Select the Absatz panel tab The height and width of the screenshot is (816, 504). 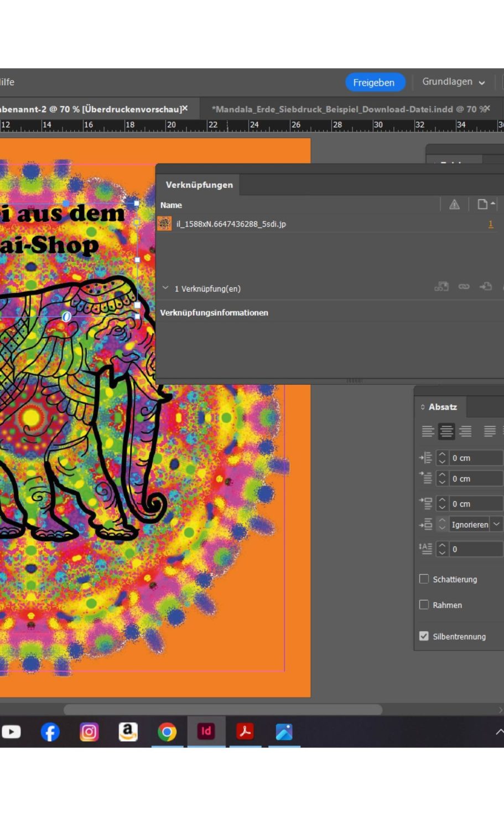coord(443,407)
